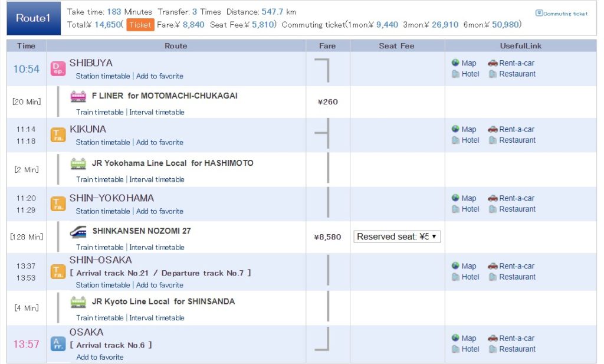
Task: View Interval timetable for Shinkansen Nozomi 27
Action: (x=157, y=247)
